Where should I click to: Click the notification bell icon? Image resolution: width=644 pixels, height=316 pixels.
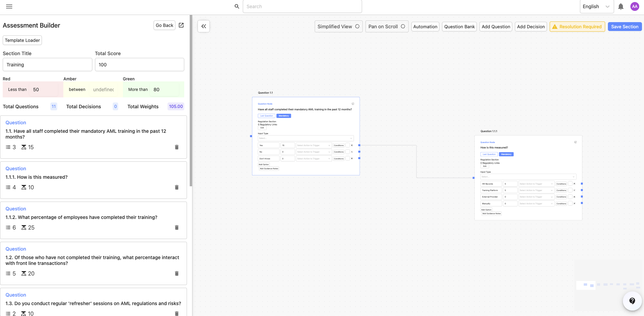click(x=621, y=6)
